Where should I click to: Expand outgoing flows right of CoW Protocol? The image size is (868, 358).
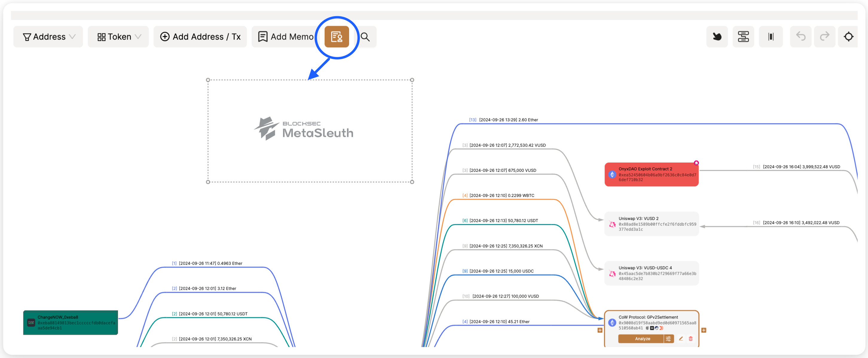pos(704,330)
